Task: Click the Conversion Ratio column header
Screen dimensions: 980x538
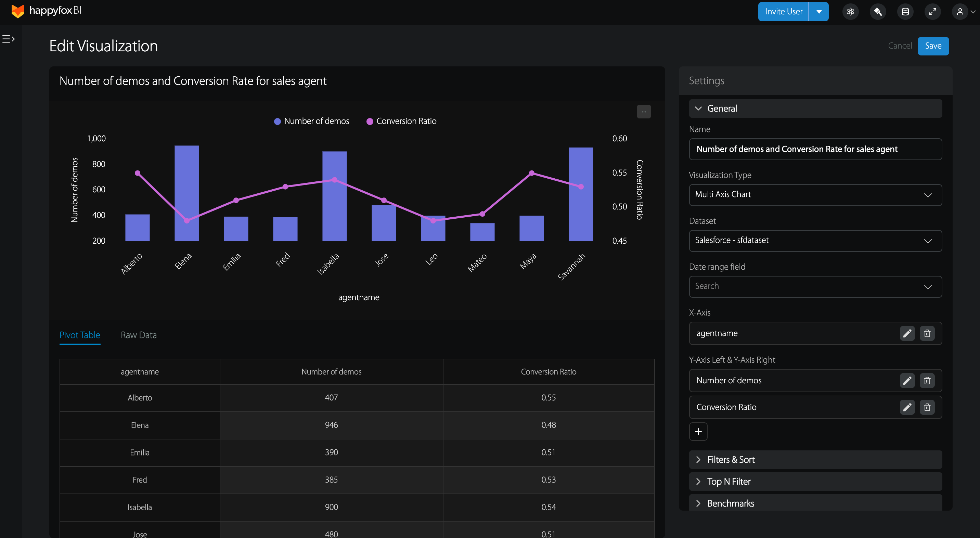Action: coord(548,372)
